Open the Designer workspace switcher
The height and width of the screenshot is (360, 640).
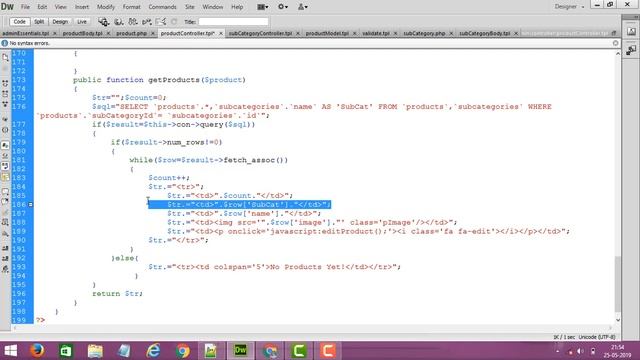(x=569, y=7)
